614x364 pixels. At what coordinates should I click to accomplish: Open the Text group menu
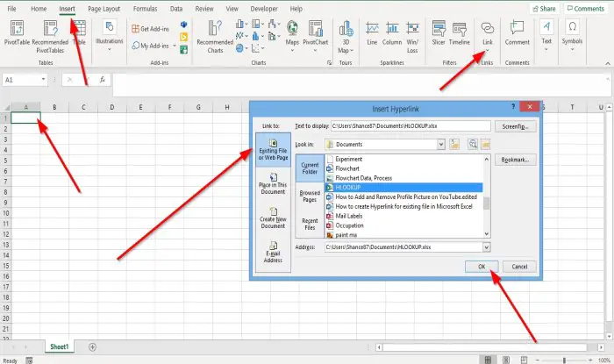point(546,35)
